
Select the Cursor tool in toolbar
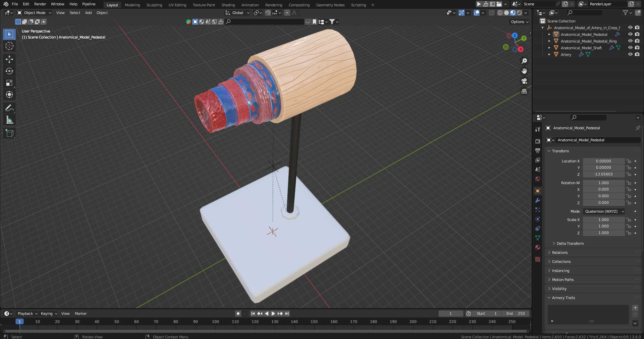tap(9, 46)
